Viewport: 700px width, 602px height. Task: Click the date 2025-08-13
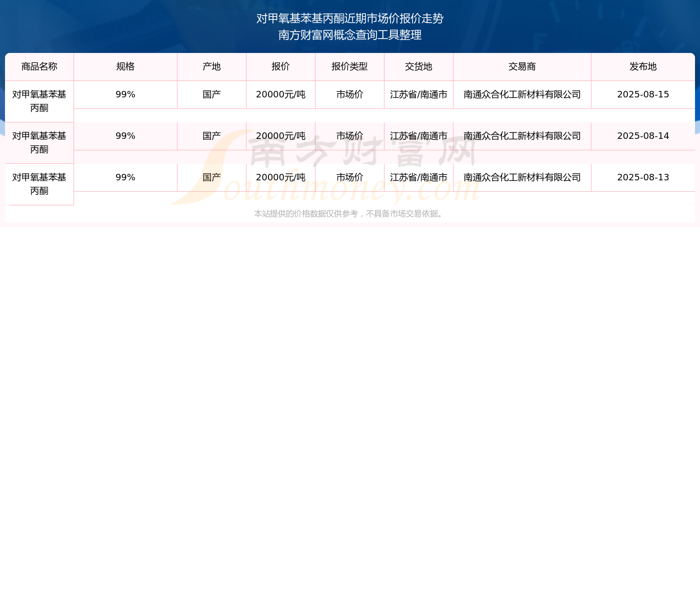pos(643,177)
